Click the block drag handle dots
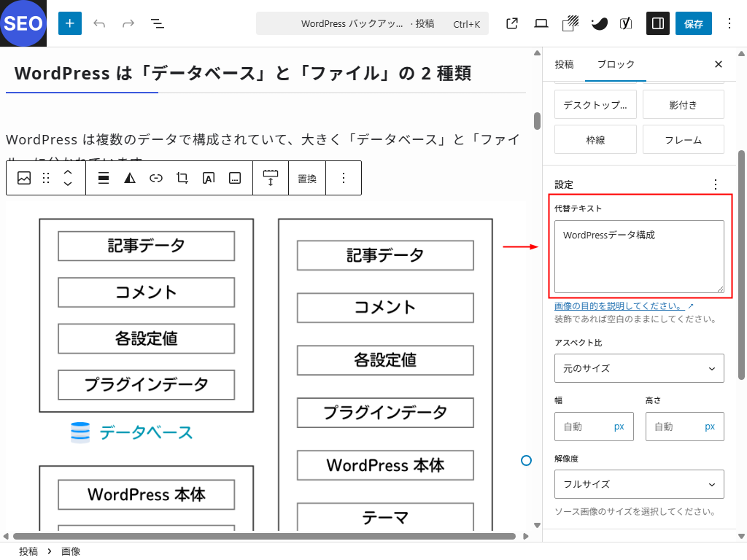This screenshot has width=747, height=560. point(46,178)
